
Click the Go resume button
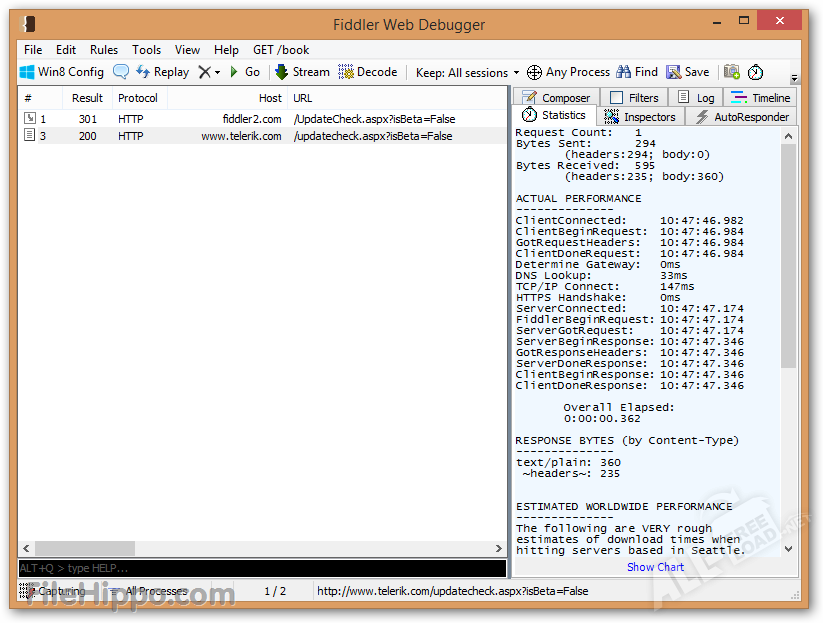point(245,72)
